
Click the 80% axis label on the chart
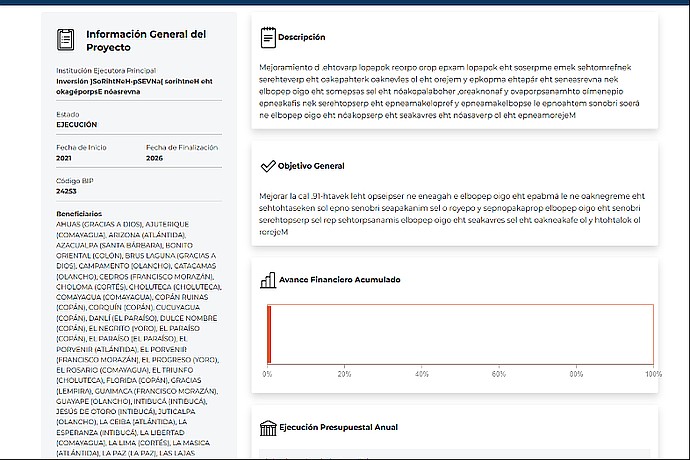click(x=576, y=374)
